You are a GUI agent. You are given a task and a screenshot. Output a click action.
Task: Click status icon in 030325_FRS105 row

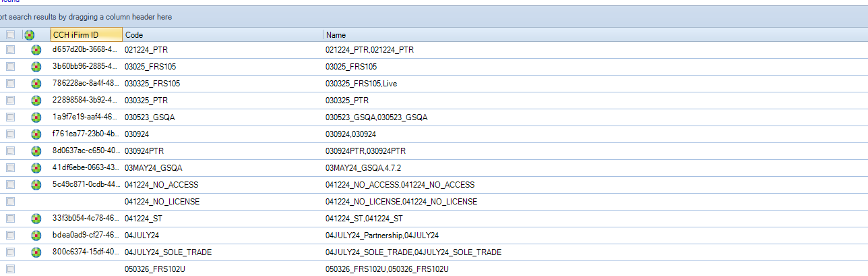[36, 84]
